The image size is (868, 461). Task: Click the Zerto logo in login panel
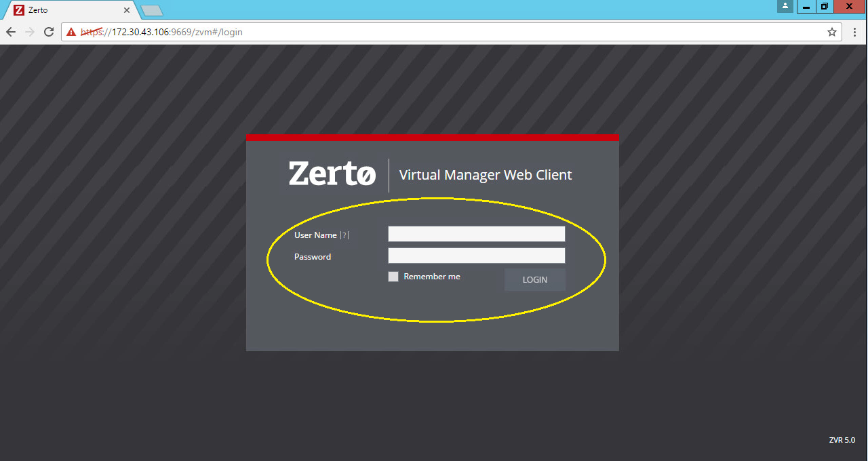pos(332,174)
